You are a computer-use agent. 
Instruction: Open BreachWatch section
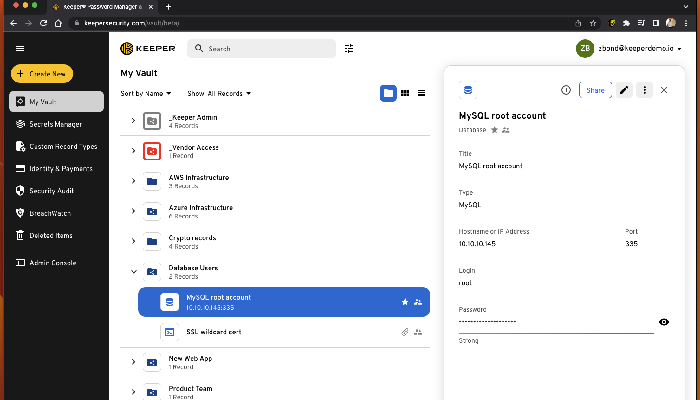[43, 213]
